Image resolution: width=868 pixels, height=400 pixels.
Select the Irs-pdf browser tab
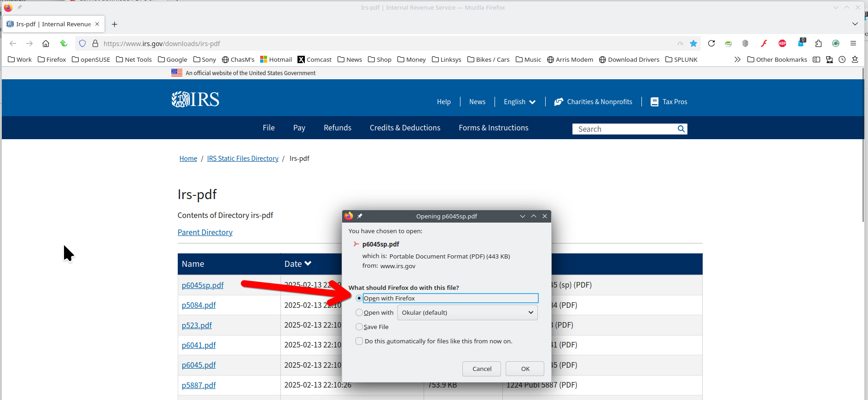click(x=54, y=24)
